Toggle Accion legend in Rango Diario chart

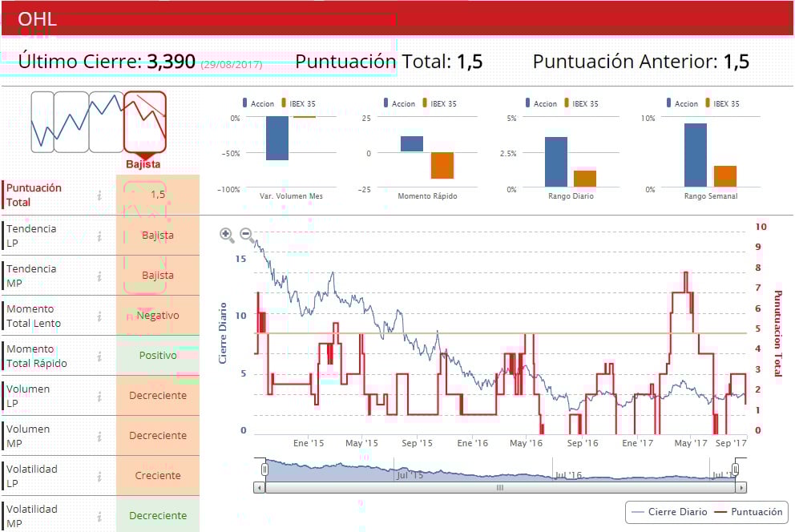[x=541, y=103]
